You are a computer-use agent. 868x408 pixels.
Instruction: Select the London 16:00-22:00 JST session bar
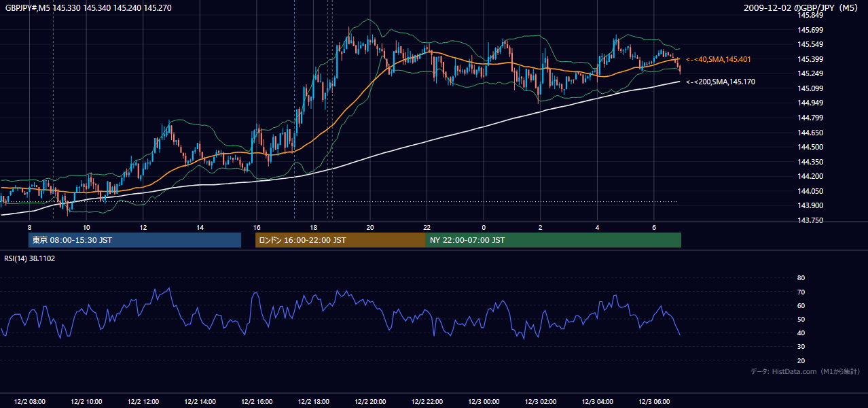pyautogui.click(x=340, y=240)
